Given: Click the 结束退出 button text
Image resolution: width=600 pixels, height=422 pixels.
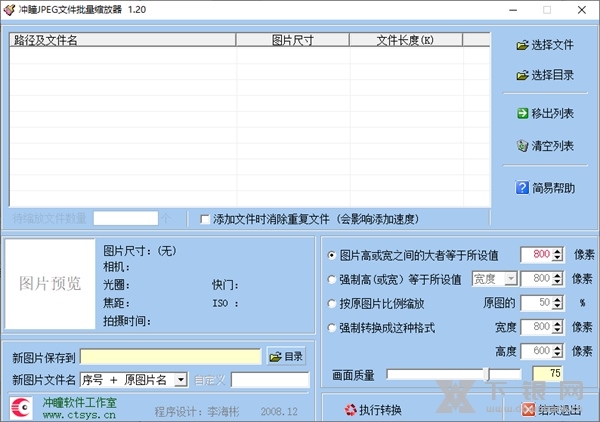Looking at the screenshot, I should pos(559,410).
